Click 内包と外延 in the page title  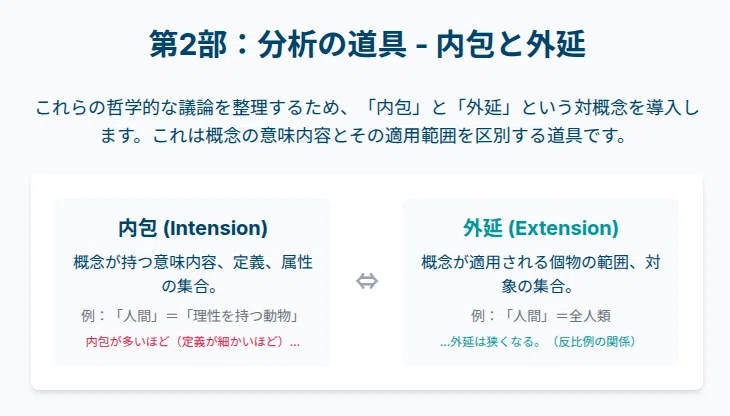coord(511,45)
